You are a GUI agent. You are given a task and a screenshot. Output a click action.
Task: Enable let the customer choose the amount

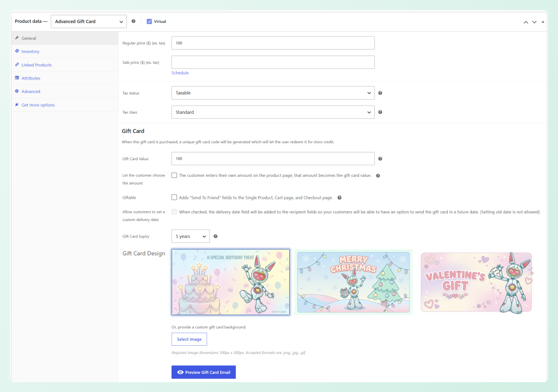click(174, 175)
